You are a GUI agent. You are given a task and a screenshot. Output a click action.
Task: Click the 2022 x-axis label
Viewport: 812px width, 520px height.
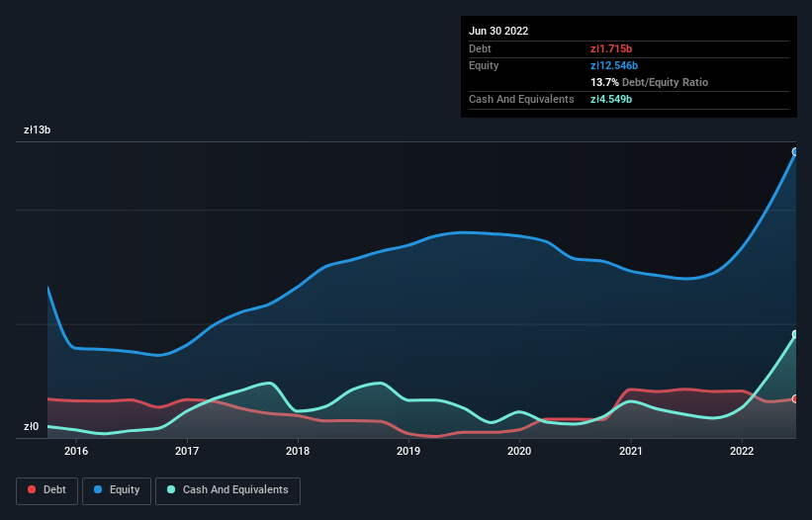click(x=742, y=451)
